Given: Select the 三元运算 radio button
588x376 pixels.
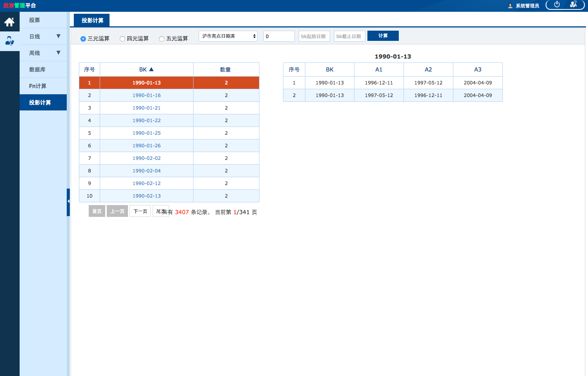Looking at the screenshot, I should tap(83, 39).
